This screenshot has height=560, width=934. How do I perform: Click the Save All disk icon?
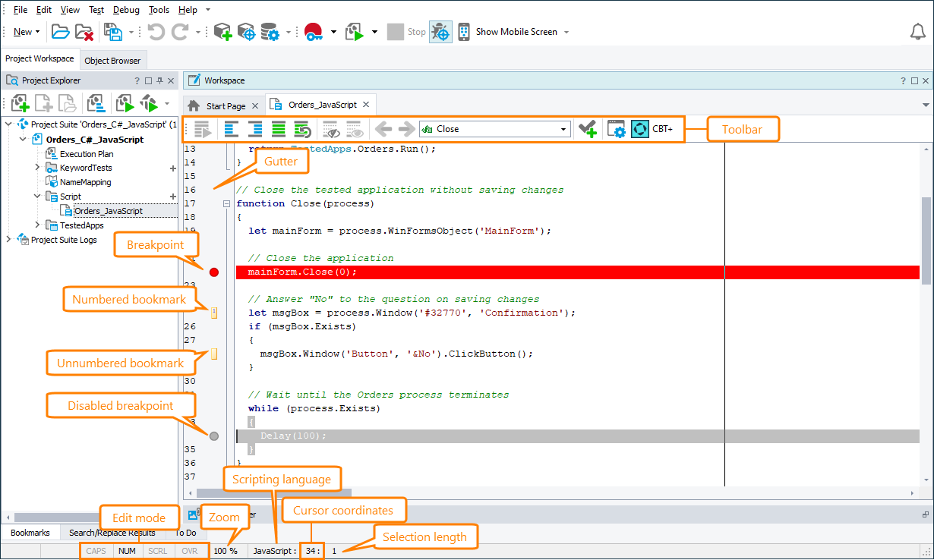click(x=113, y=32)
